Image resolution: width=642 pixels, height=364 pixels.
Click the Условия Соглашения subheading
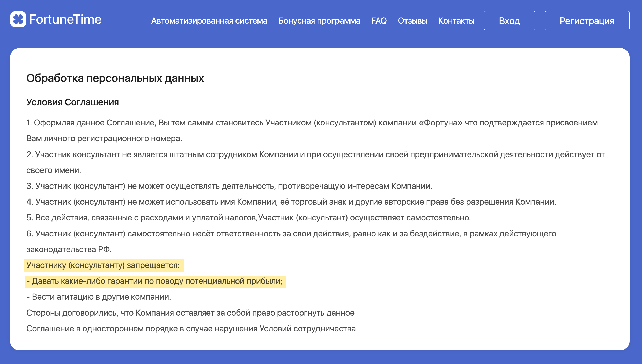coord(72,102)
